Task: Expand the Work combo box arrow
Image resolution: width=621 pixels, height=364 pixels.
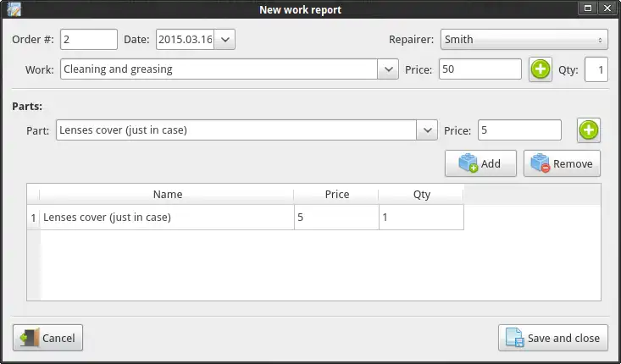Action: coord(388,69)
